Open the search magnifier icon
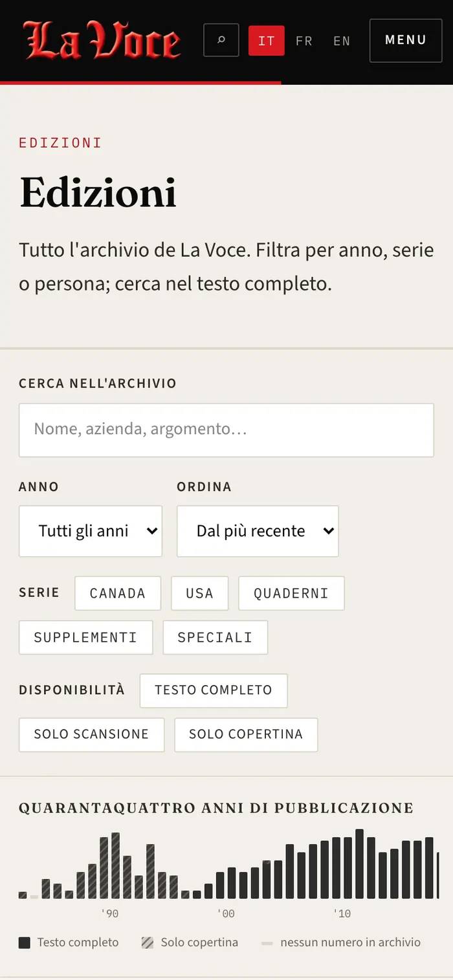The height and width of the screenshot is (980, 453). point(221,40)
